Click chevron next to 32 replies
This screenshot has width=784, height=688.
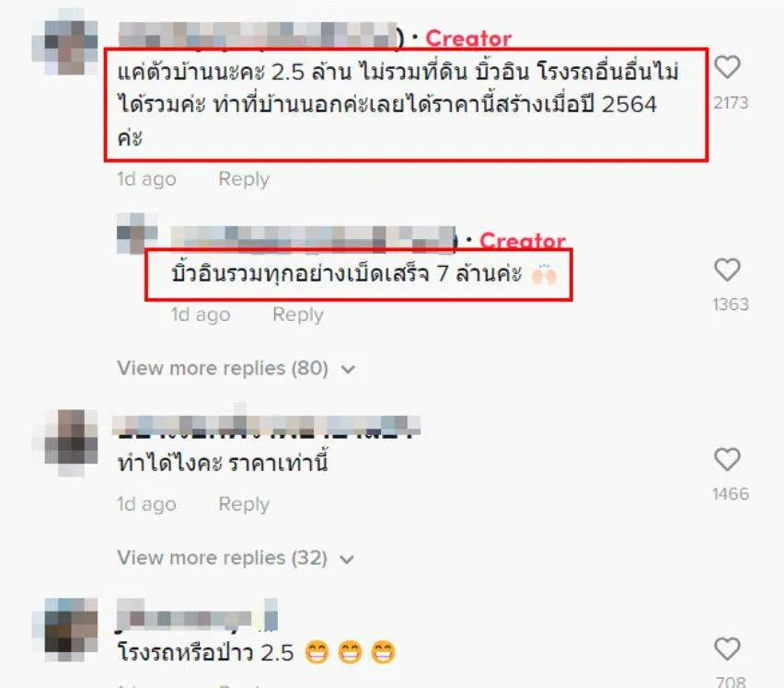pyautogui.click(x=347, y=559)
